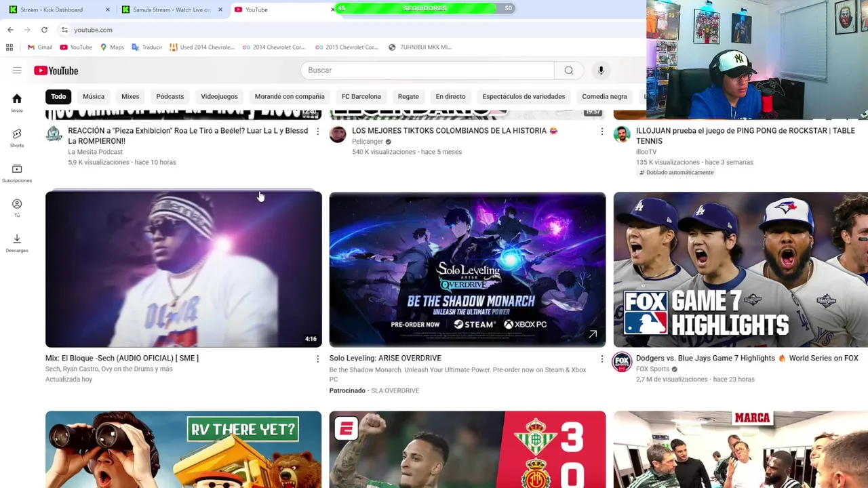
Task: Click the Buscar search field
Action: click(x=427, y=70)
